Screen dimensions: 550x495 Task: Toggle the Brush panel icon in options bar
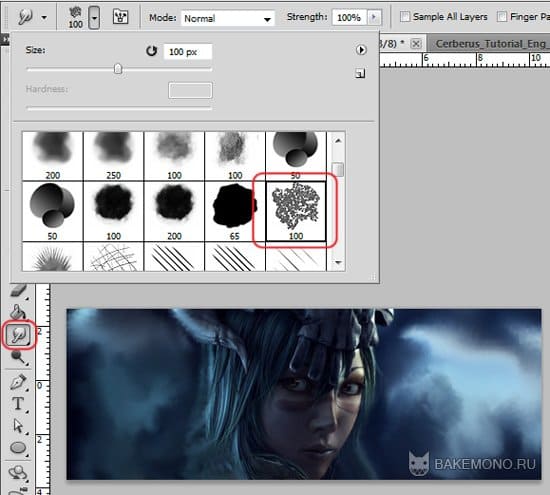(120, 16)
